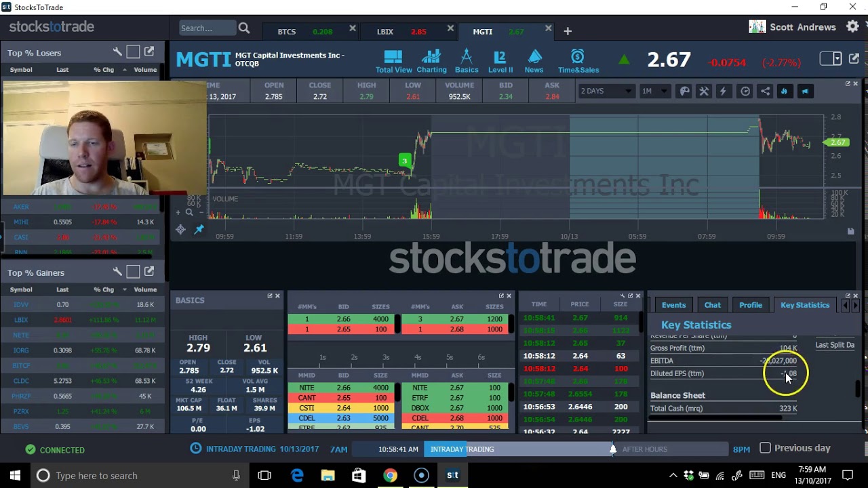Open the 2 DAYS range dropdown
This screenshot has height=488, width=868.
point(606,91)
